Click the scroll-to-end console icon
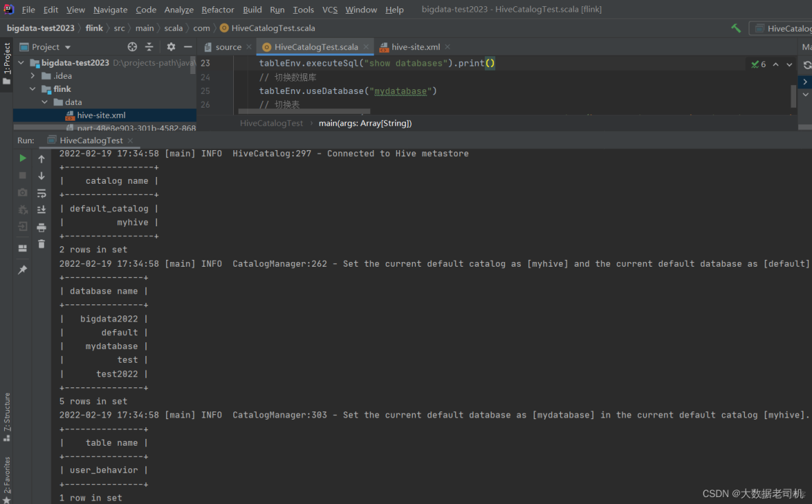 pyautogui.click(x=41, y=209)
